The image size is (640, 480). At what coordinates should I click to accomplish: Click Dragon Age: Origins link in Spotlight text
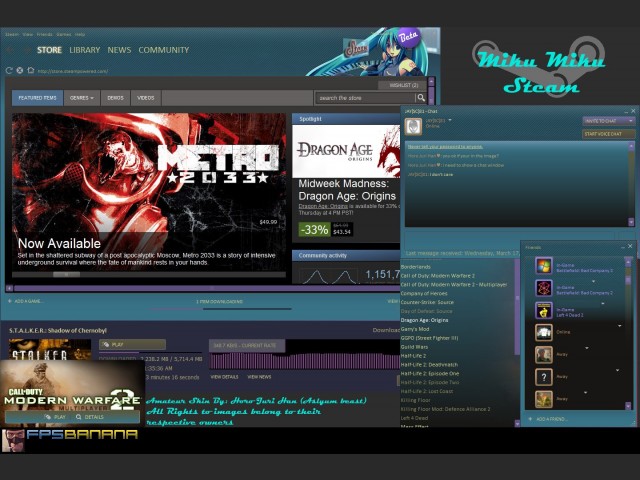coord(323,206)
